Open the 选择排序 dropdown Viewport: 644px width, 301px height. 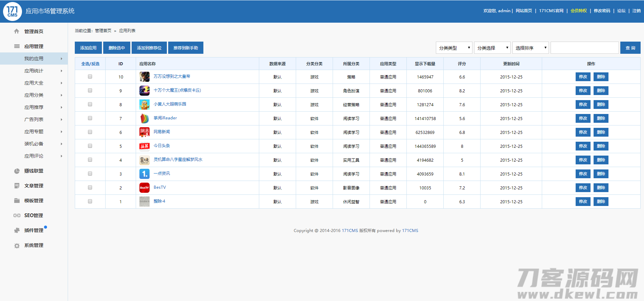(x=530, y=48)
